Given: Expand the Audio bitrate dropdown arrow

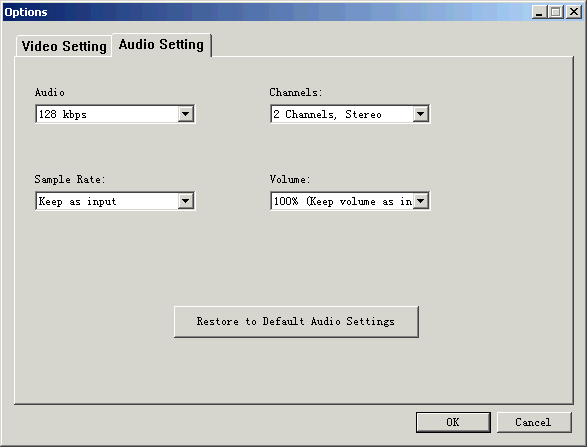Looking at the screenshot, I should 186,114.
